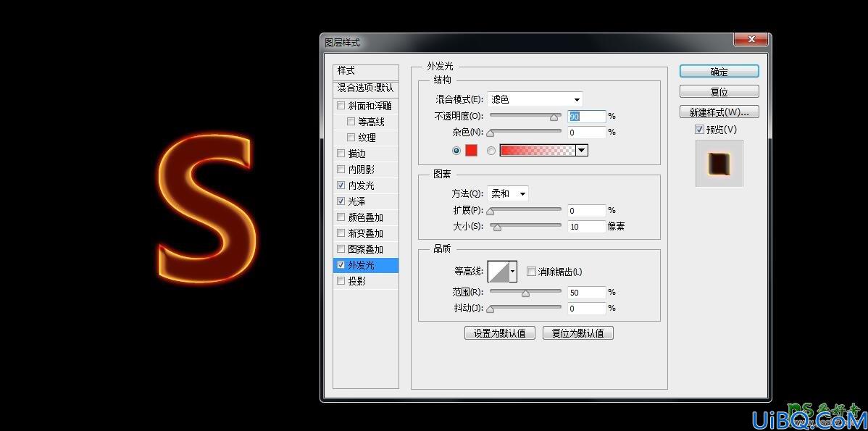Click the 杂色 value field
The height and width of the screenshot is (431, 868).
(587, 133)
